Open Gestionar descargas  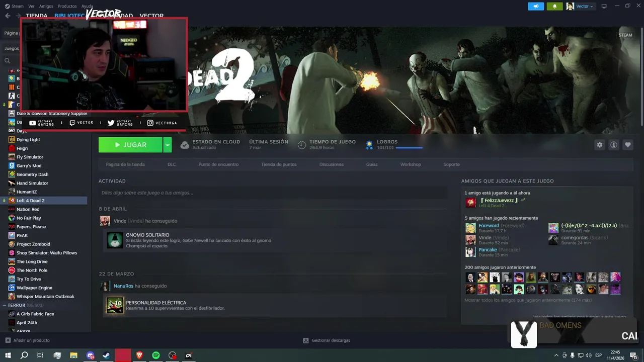pyautogui.click(x=331, y=340)
